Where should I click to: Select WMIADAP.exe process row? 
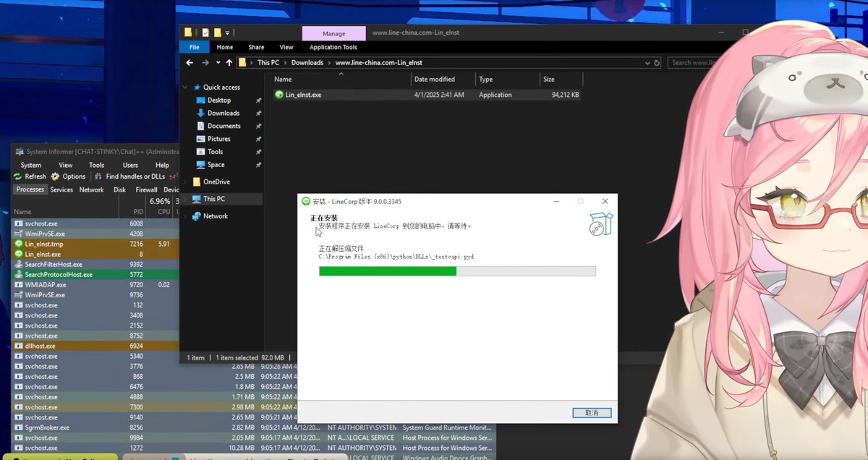click(95, 285)
